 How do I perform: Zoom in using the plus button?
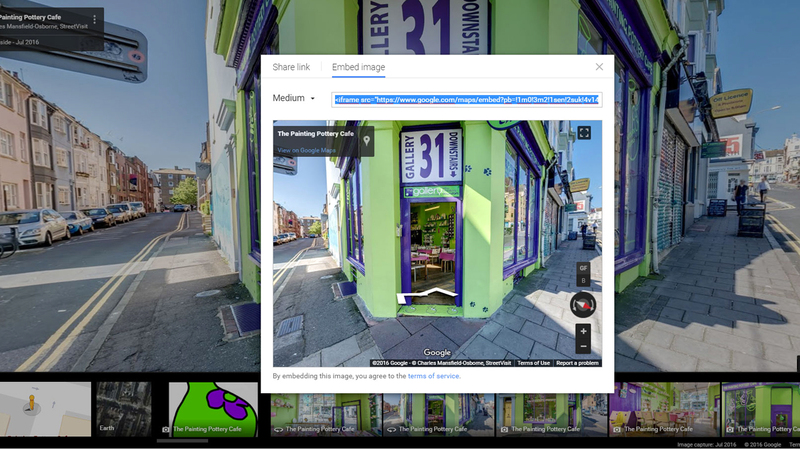tap(583, 331)
